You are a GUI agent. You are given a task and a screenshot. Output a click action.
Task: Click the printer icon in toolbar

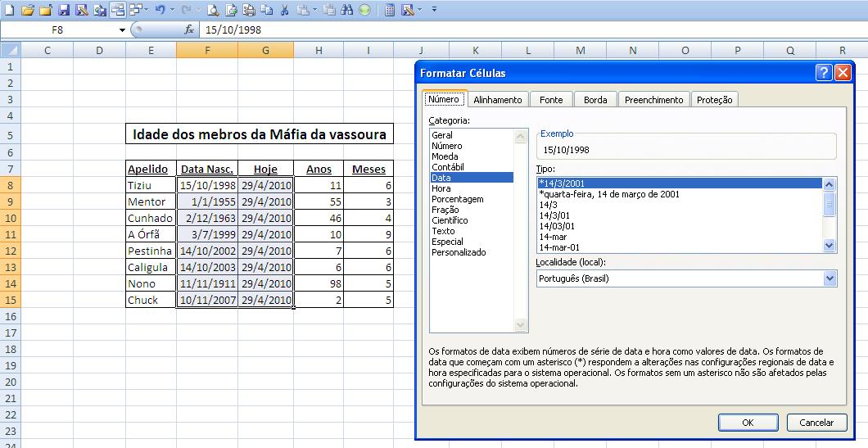coord(249,9)
